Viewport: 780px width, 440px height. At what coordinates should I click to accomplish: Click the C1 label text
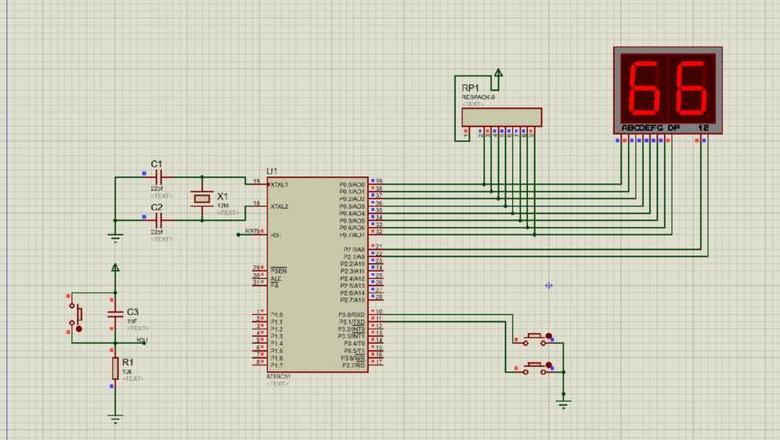click(x=157, y=164)
